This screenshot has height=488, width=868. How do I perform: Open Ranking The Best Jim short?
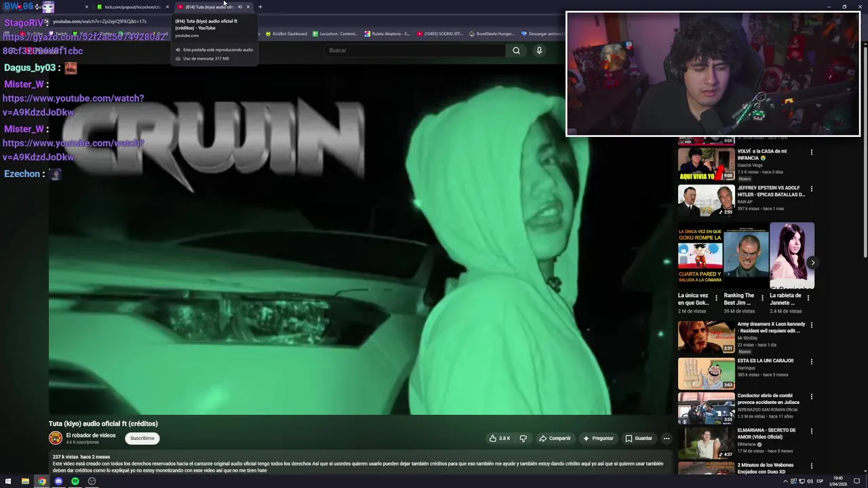[746, 256]
